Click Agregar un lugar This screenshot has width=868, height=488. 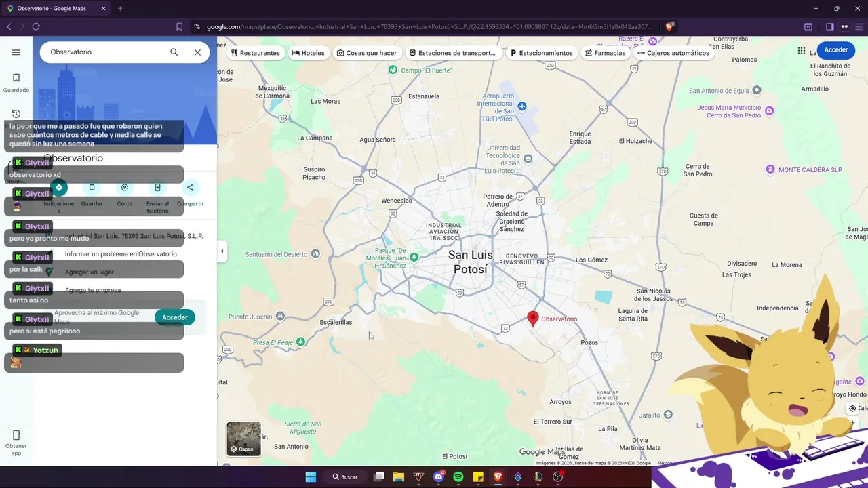click(90, 272)
